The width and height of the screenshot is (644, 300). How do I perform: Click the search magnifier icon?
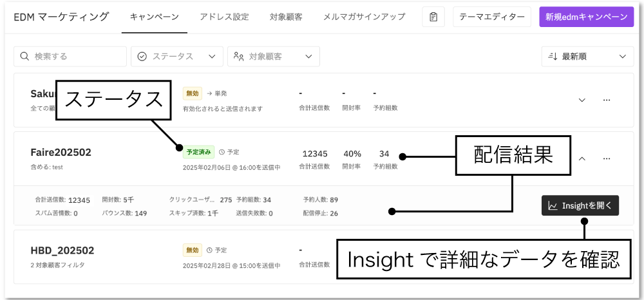pyautogui.click(x=25, y=57)
